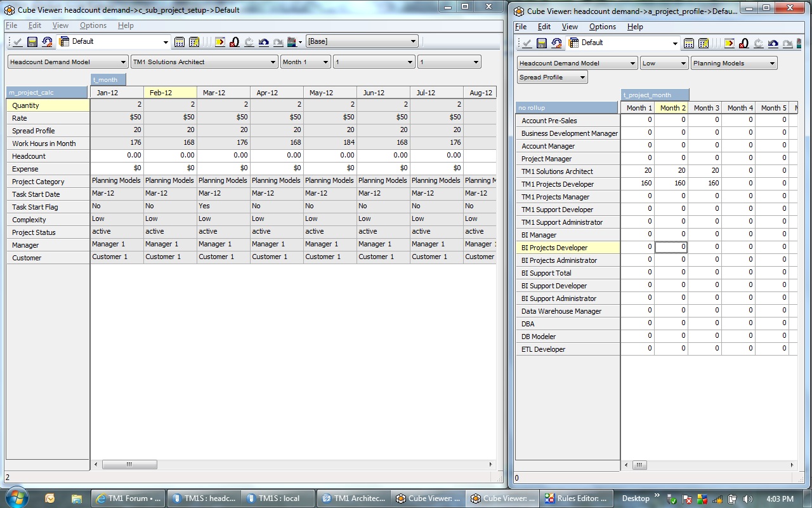This screenshot has height=508, width=812.
Task: Click the Headcount cell under Jan-12
Action: (117, 156)
